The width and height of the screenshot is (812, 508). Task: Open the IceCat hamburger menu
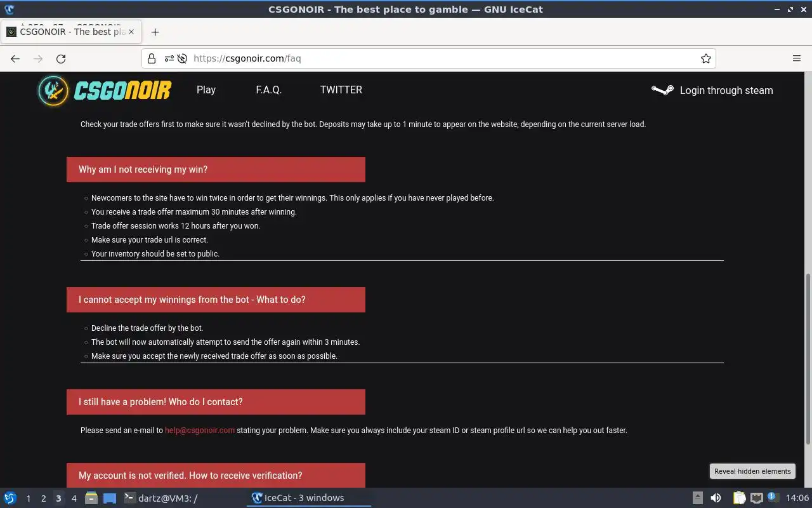[797, 58]
